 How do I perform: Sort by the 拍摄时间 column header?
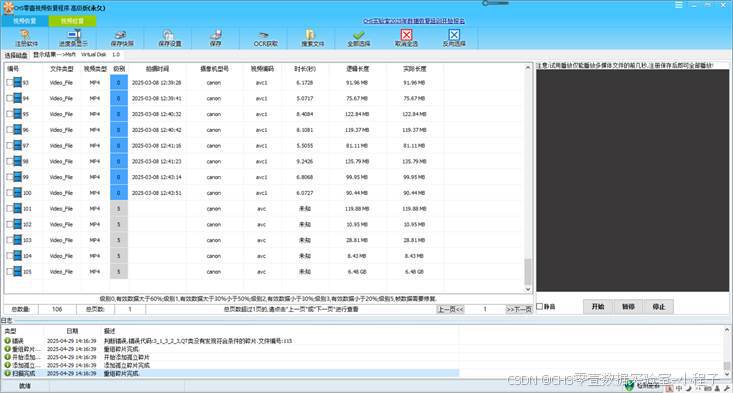pyautogui.click(x=157, y=69)
